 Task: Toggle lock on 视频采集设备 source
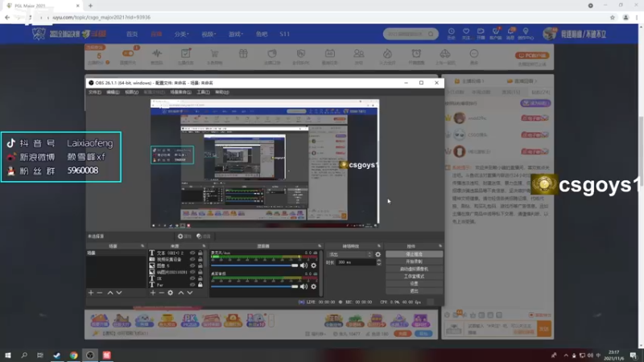200,259
